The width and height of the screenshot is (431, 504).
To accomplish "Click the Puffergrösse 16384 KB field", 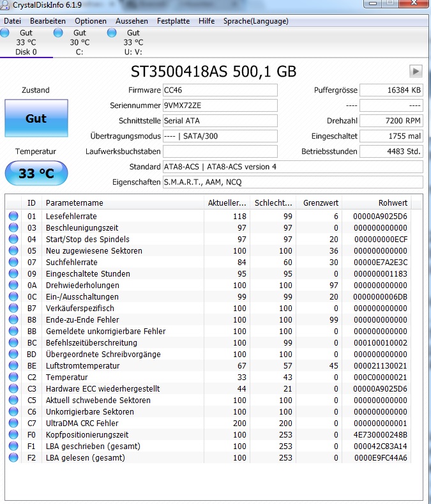I will click(x=391, y=90).
